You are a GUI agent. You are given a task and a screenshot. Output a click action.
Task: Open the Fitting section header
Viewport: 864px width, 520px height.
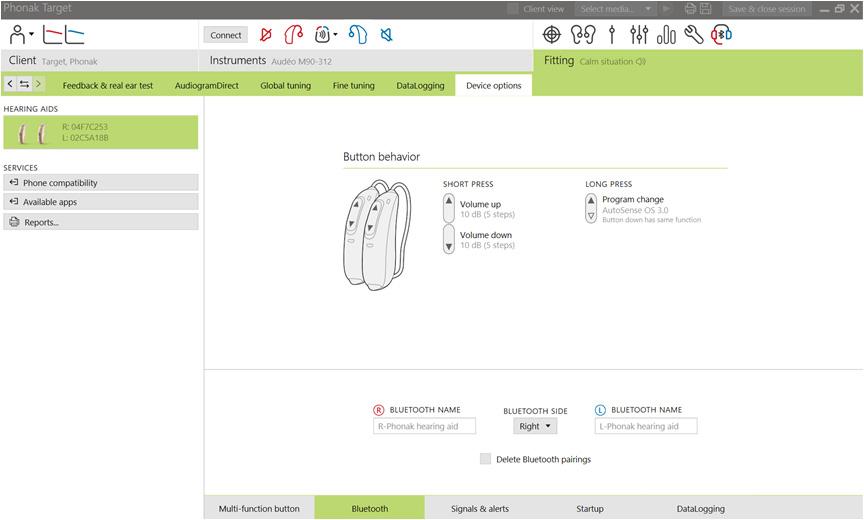point(698,61)
